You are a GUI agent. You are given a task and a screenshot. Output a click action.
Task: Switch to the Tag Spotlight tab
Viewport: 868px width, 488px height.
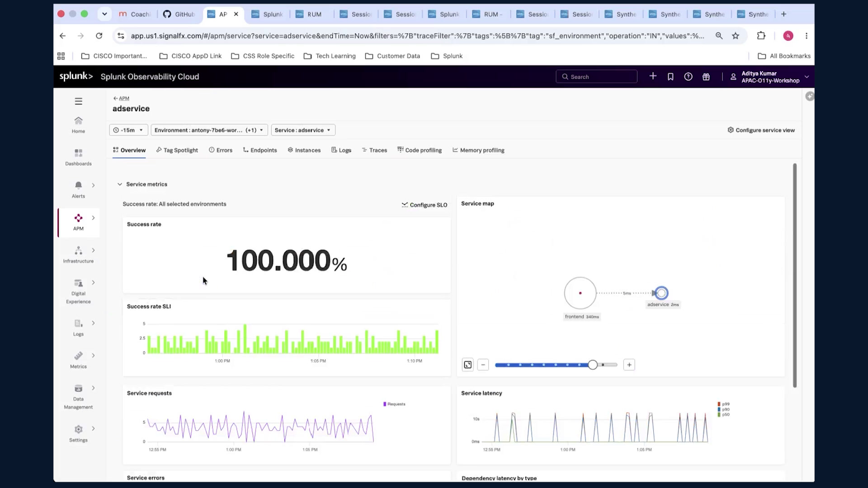pos(177,150)
